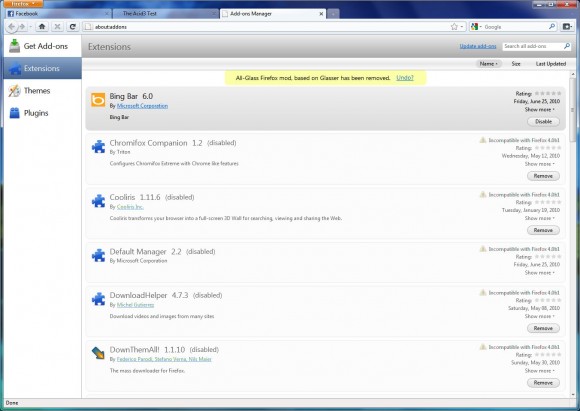580x411 pixels.
Task: Expand Show more for DownThemAll!
Action: click(x=539, y=371)
